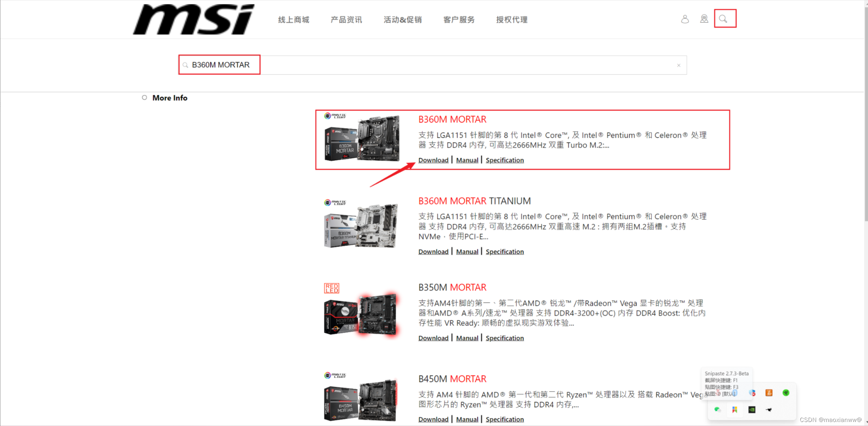Screen dimensions: 868x426
Task: Open Specification for B450M MORTAR
Action: (x=505, y=420)
